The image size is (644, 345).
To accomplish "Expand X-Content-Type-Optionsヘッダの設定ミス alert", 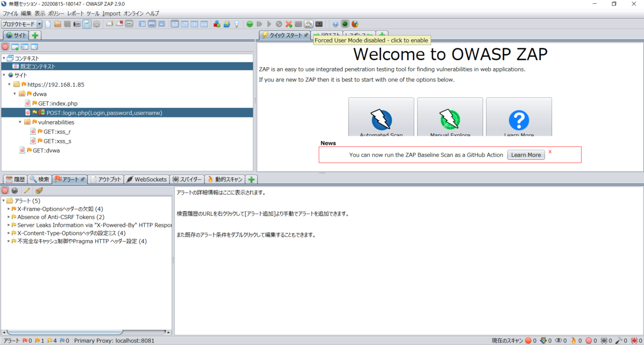I will point(9,233).
